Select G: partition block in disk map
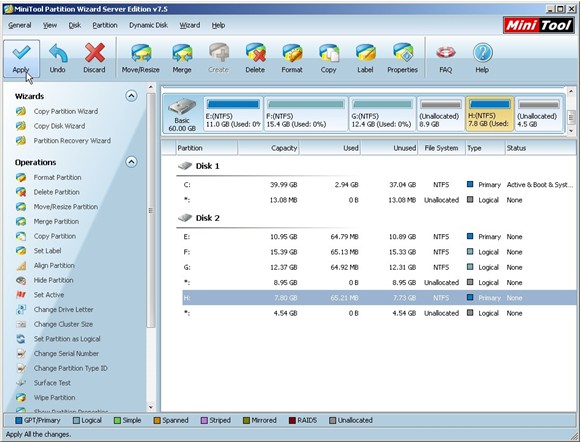 coord(382,114)
